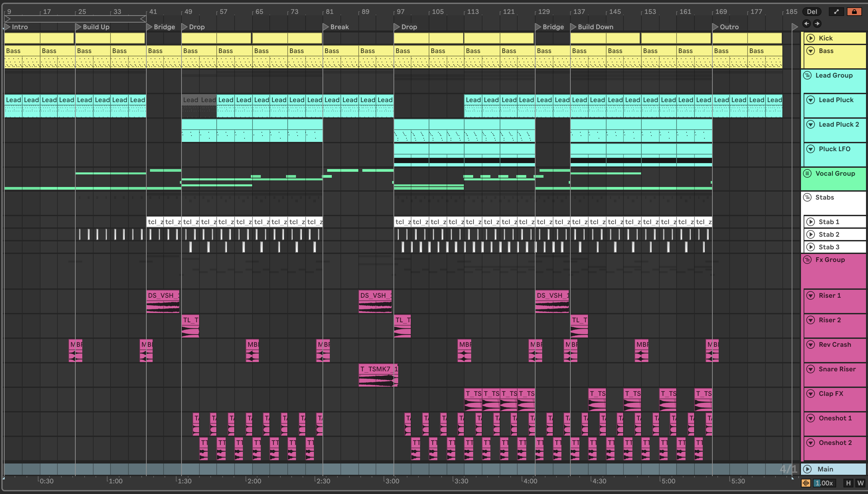Select the TL_T clip at bar 137

(579, 326)
